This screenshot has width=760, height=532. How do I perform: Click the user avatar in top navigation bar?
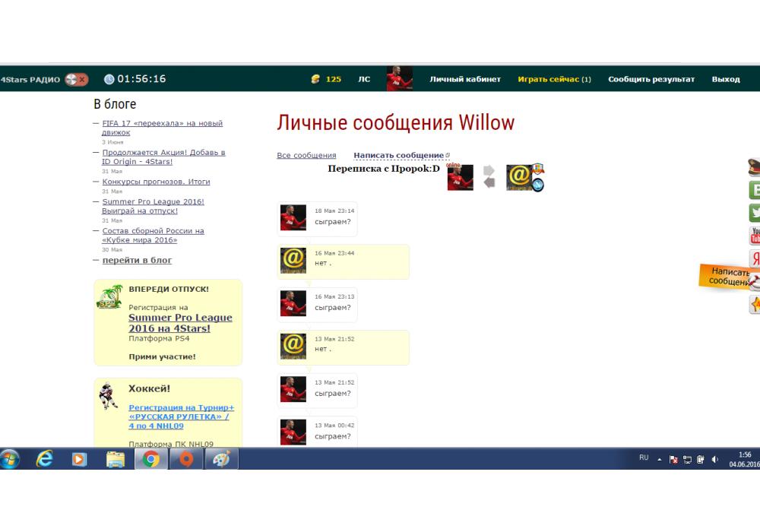pyautogui.click(x=400, y=78)
